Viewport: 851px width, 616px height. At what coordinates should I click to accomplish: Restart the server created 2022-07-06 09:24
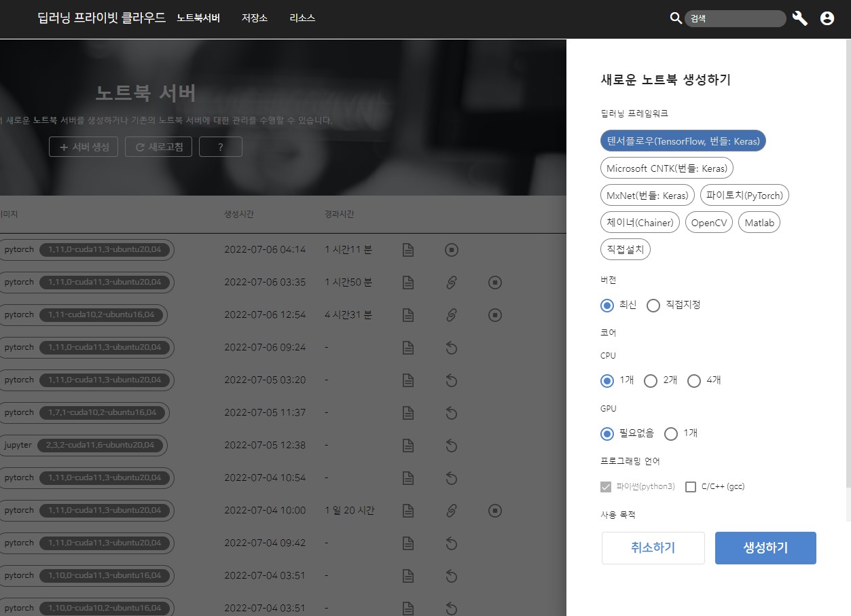tap(452, 348)
